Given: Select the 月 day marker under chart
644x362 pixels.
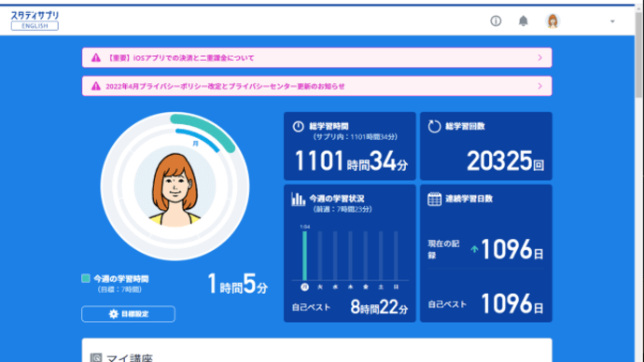Looking at the screenshot, I should coord(304,286).
